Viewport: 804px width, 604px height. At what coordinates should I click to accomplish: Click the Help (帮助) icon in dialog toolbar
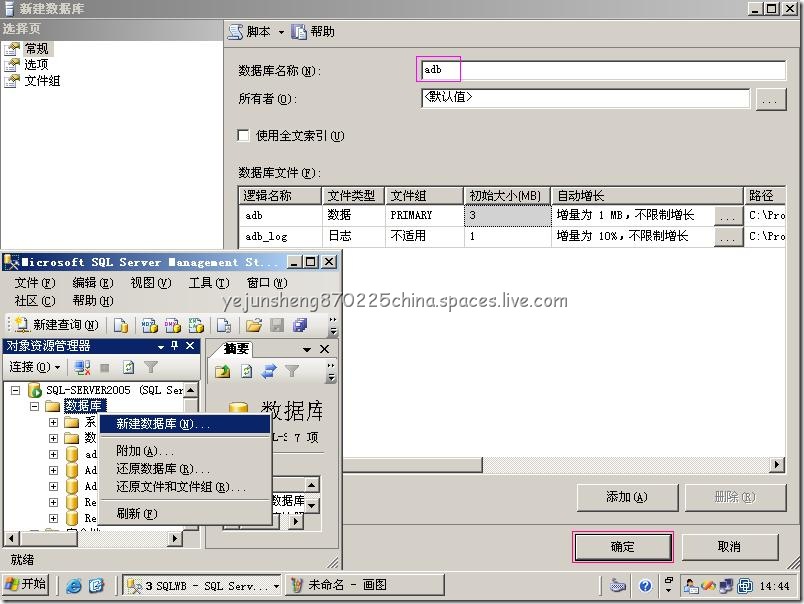click(x=299, y=32)
